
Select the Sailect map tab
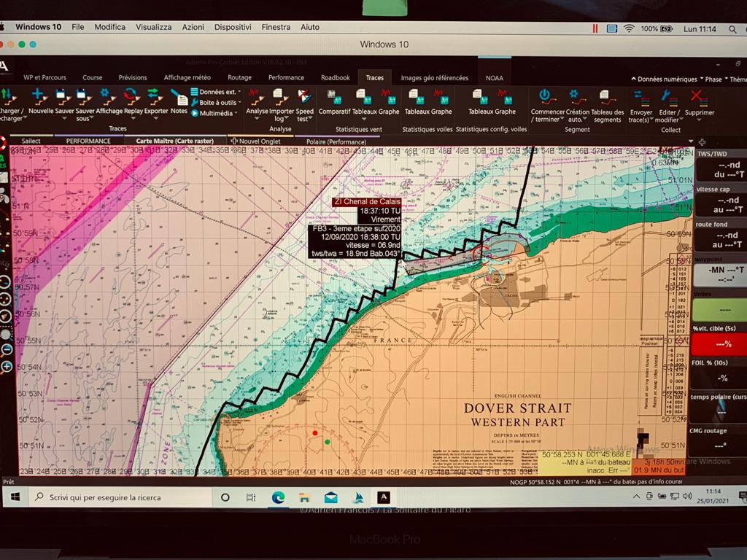coord(31,141)
